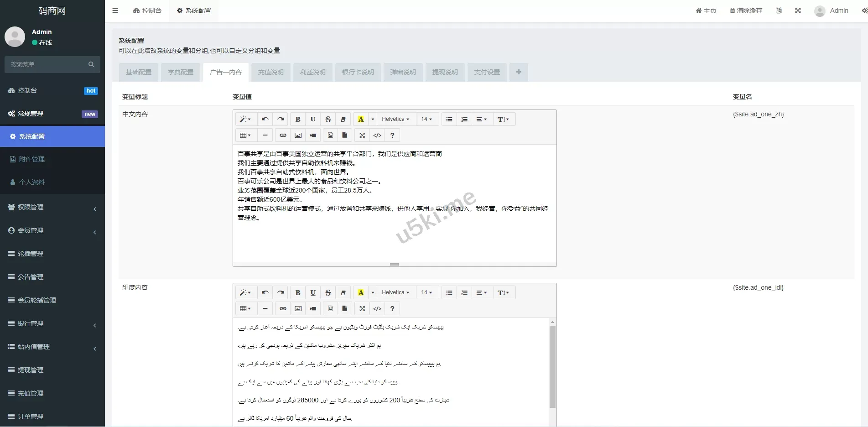
Task: Open the 支付设置 tab
Action: pos(487,72)
